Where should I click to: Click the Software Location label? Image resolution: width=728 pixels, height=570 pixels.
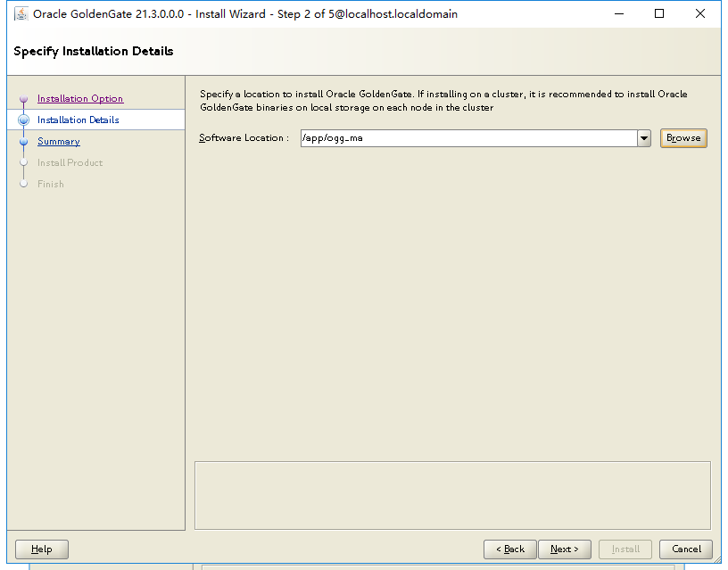244,138
